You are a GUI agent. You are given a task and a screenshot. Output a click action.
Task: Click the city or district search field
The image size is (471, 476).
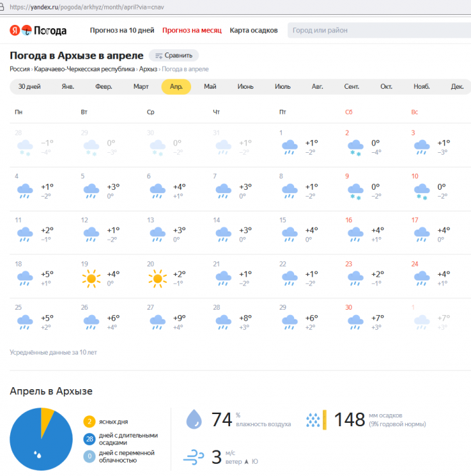click(x=379, y=30)
